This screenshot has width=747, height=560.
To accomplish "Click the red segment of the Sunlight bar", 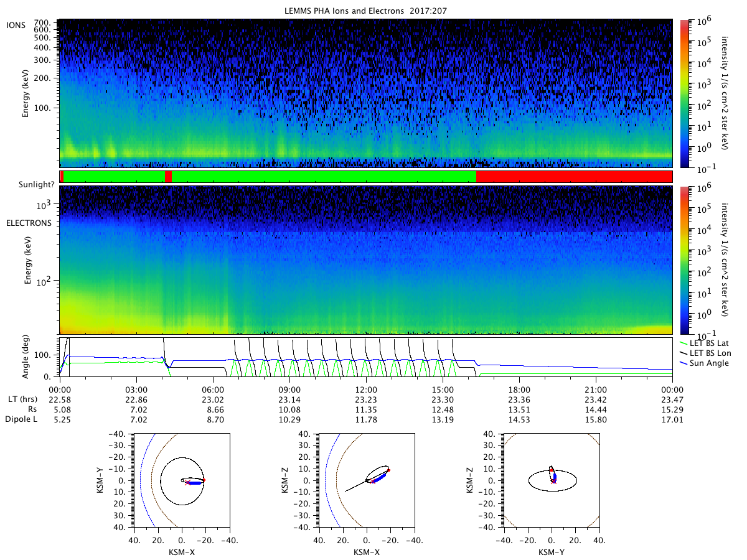I will pyautogui.click(x=574, y=177).
